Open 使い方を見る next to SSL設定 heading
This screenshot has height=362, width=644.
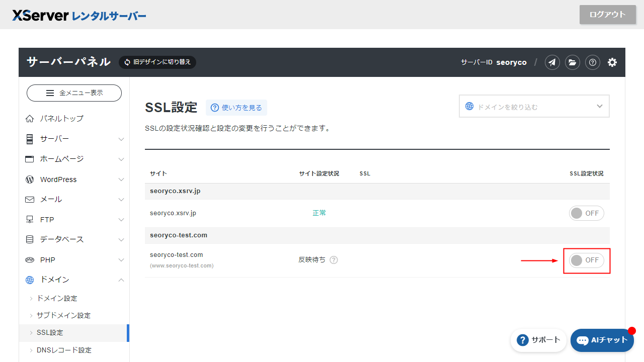coord(236,107)
